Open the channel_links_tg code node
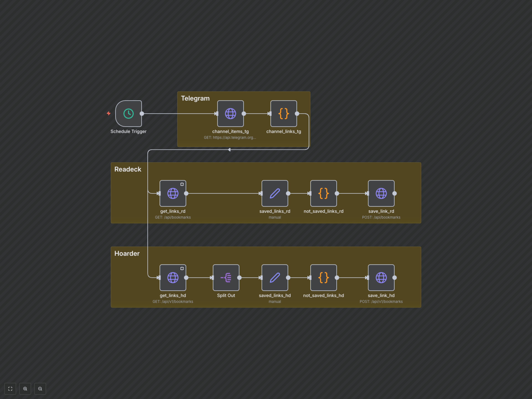This screenshot has height=399, width=532. 283,113
